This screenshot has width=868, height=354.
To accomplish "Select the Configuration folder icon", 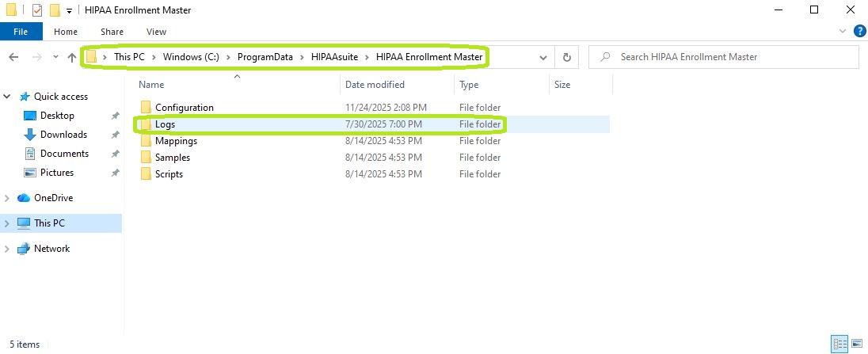I will tap(147, 107).
